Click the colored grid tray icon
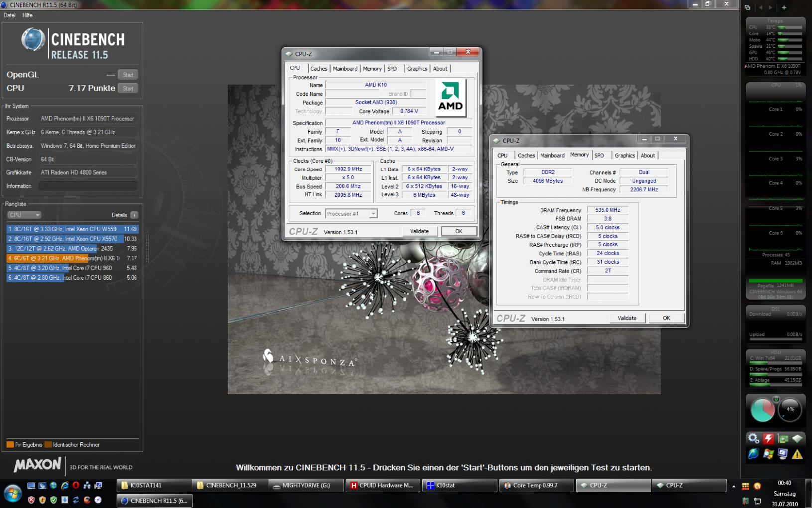 point(745,486)
